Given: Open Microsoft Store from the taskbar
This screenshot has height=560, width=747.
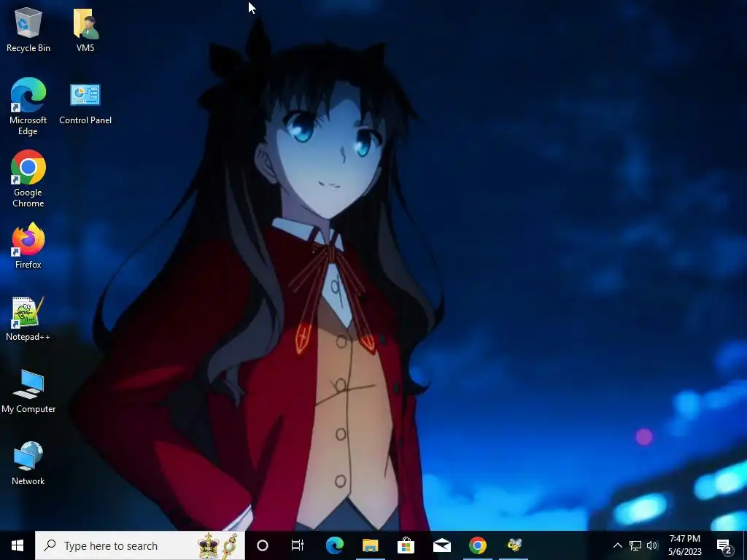Looking at the screenshot, I should tap(406, 545).
